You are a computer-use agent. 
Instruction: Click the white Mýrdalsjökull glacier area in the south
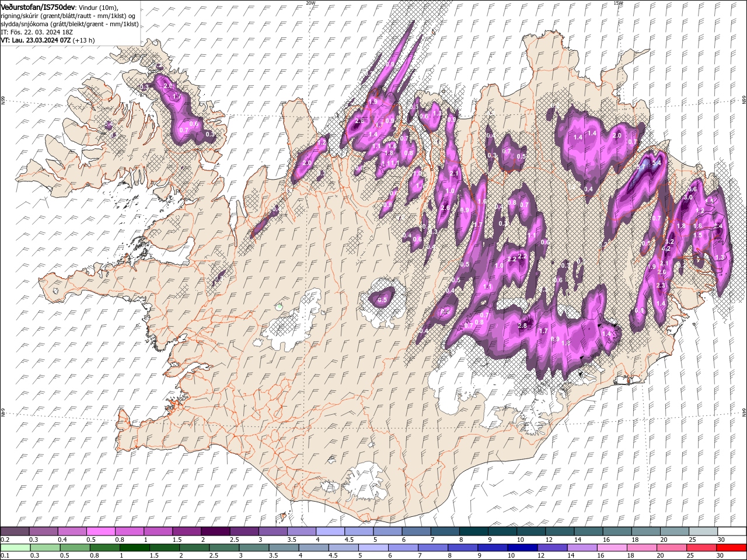click(365, 481)
